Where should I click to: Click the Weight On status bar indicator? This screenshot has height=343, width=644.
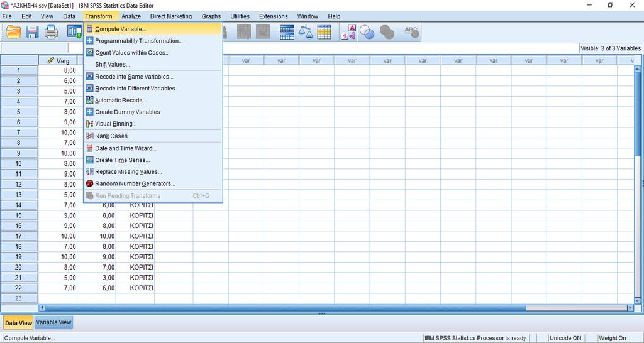(x=613, y=338)
